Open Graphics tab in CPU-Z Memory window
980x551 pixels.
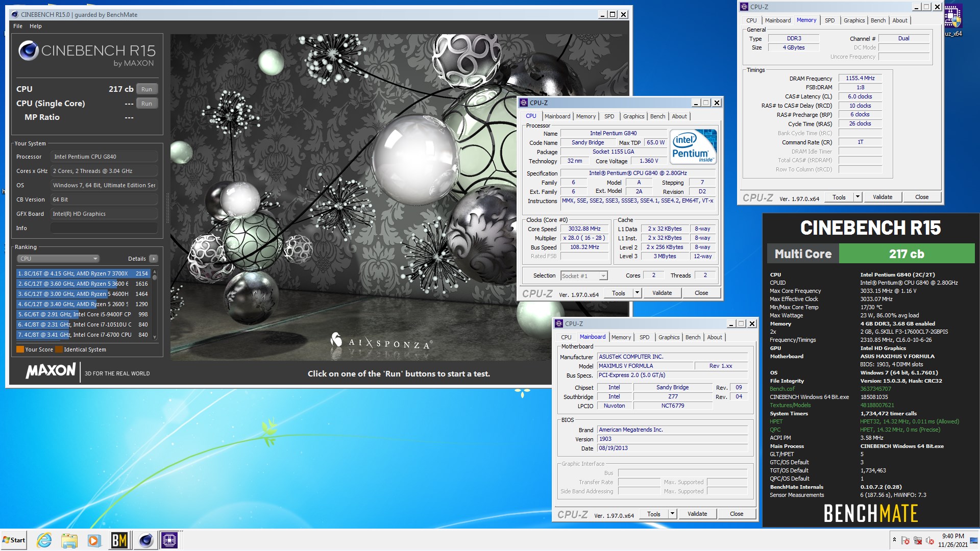click(854, 20)
